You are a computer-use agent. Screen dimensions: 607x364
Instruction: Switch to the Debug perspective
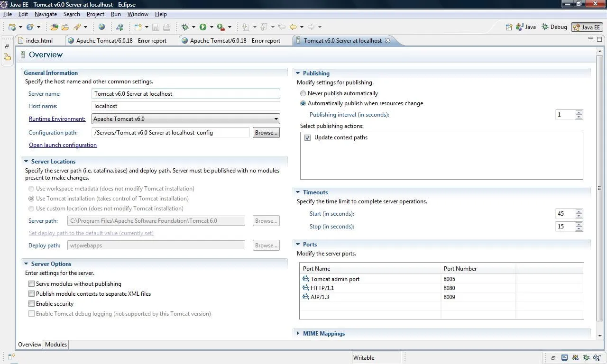tap(554, 27)
